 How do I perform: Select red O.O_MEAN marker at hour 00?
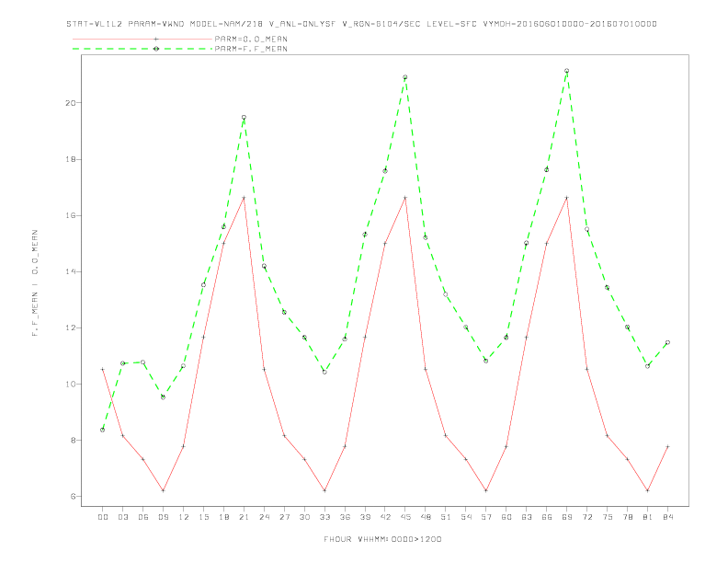tap(103, 369)
